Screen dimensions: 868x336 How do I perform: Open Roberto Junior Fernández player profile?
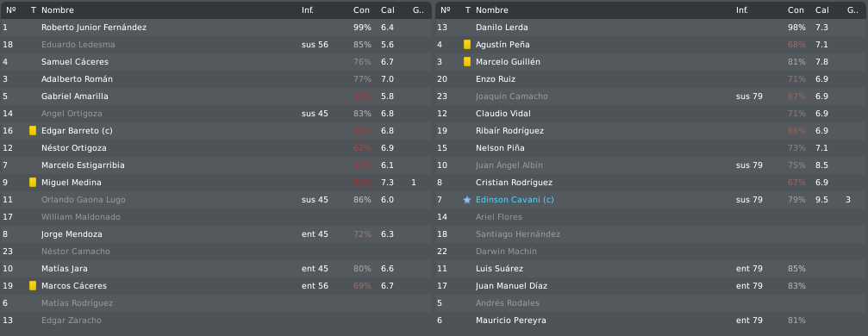94,27
